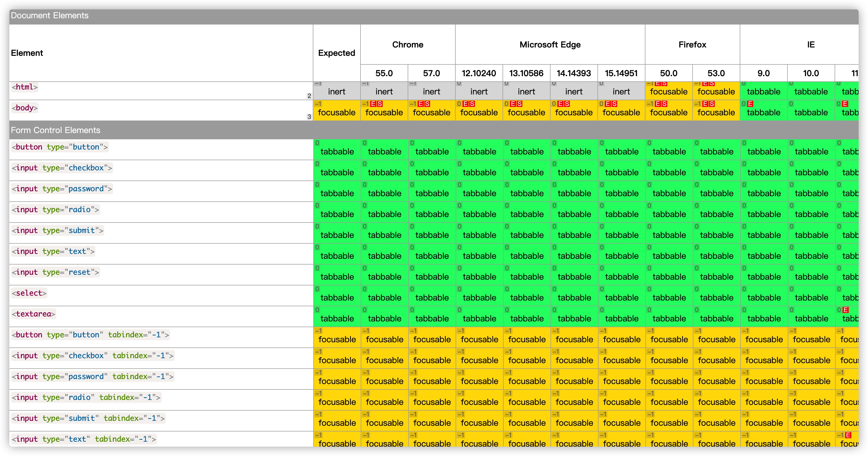Click the Firefox 53.0 'tabbable' cell in the reset input row
Viewport: 868px width, 456px height.
[716, 275]
